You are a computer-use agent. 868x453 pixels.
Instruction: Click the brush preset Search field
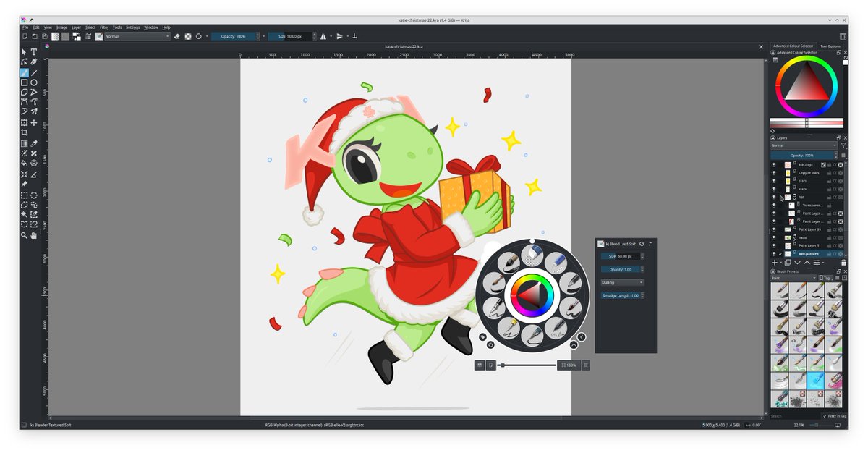(x=794, y=416)
